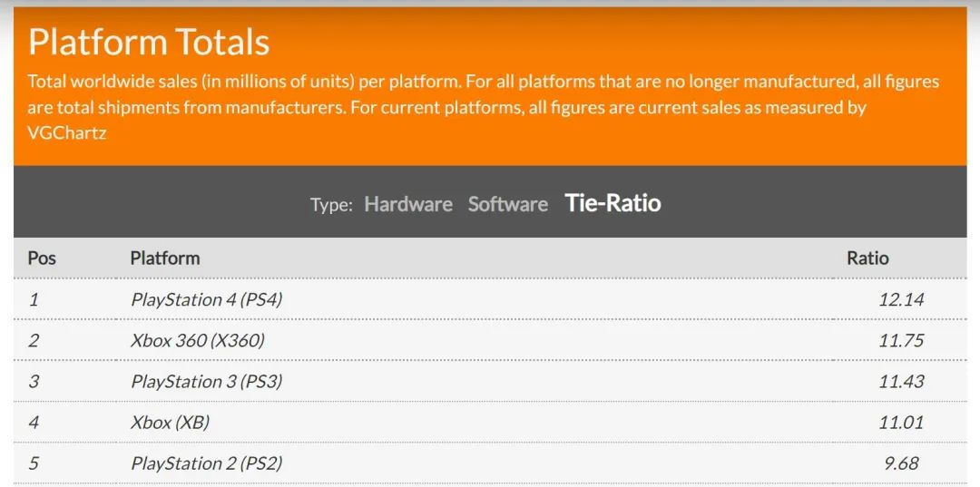Click the Pos column header
The width and height of the screenshot is (980, 487).
pyautogui.click(x=42, y=258)
